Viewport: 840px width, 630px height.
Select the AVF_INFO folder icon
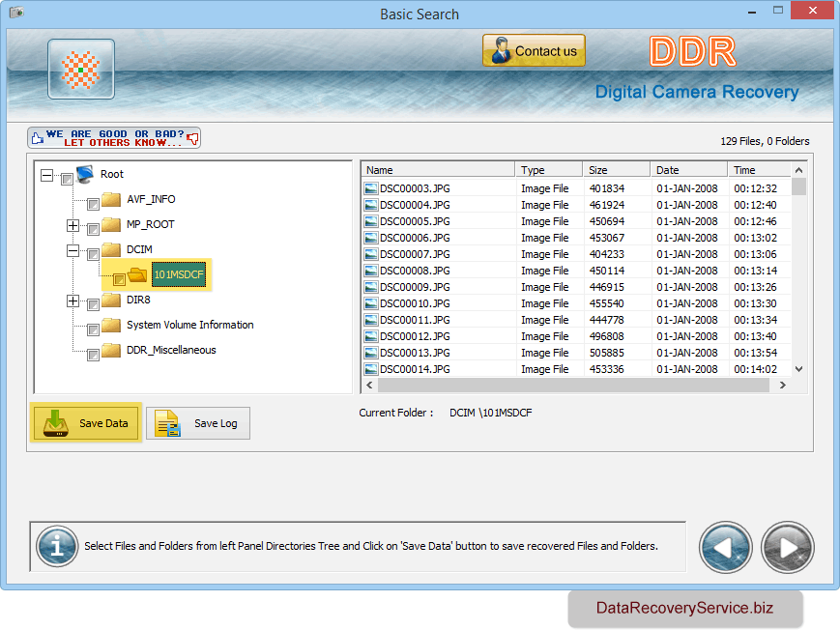pos(111,199)
